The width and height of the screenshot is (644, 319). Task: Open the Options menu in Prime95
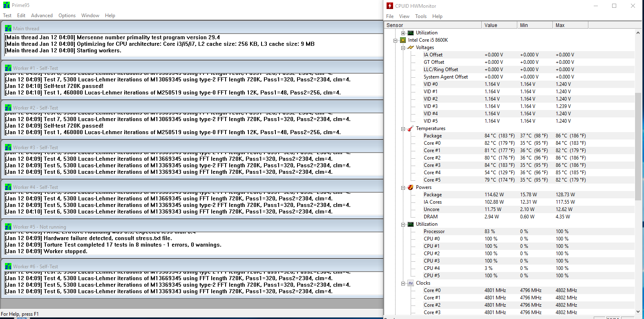pos(67,16)
